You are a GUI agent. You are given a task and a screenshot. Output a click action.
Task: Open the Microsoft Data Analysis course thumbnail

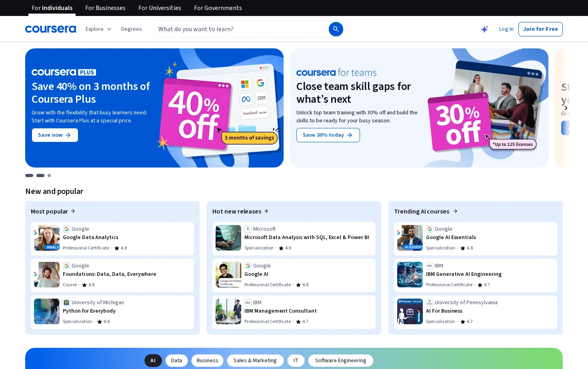[228, 238]
